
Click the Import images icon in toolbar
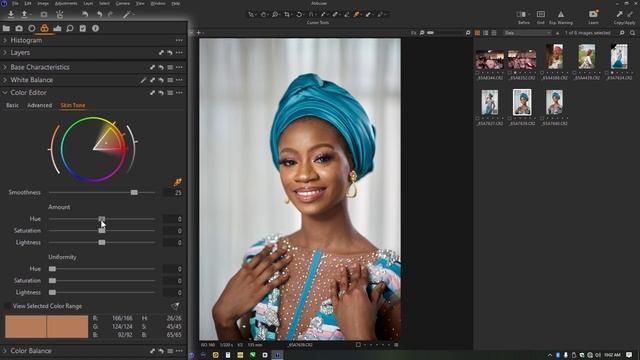click(11, 14)
